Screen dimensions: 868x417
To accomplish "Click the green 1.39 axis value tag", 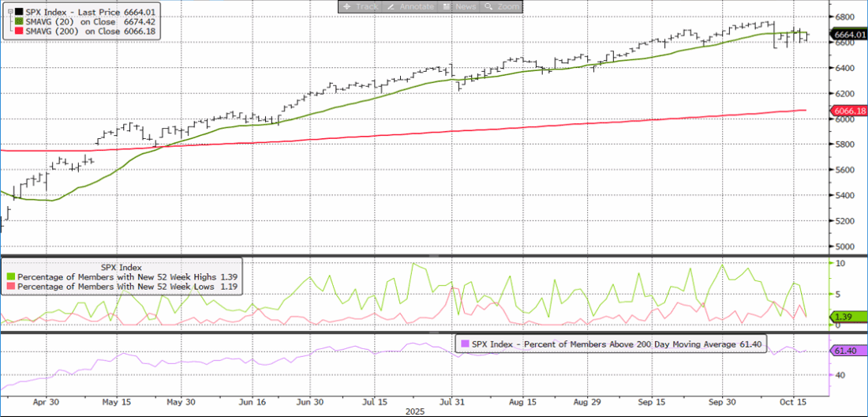I will click(x=843, y=317).
